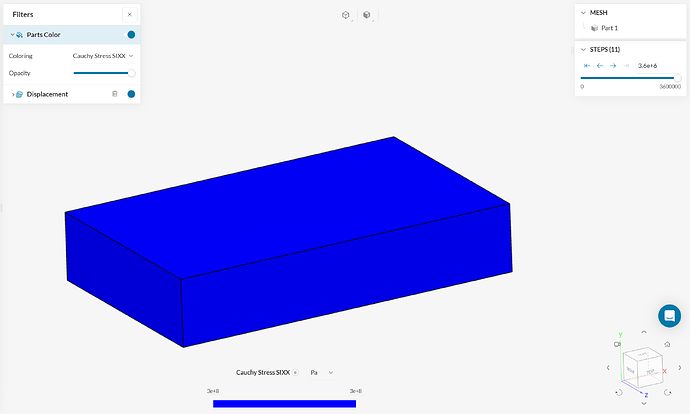
Task: Jump to the first step
Action: click(x=587, y=66)
